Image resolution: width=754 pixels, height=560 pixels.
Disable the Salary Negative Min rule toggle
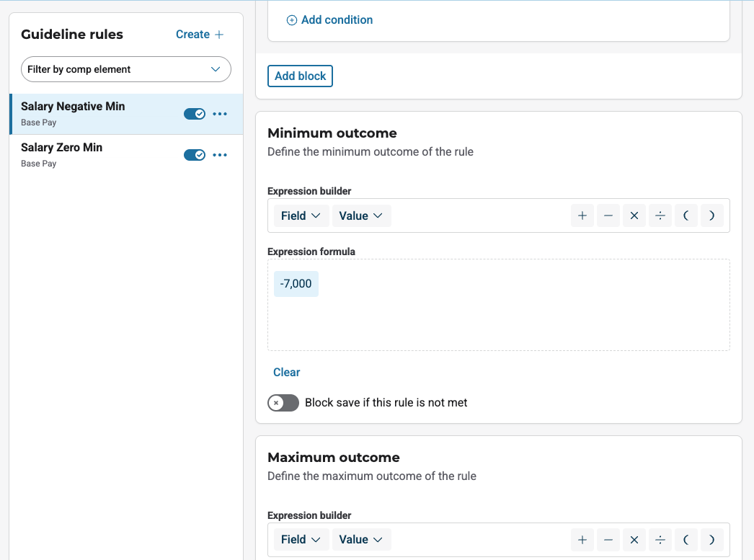click(195, 114)
